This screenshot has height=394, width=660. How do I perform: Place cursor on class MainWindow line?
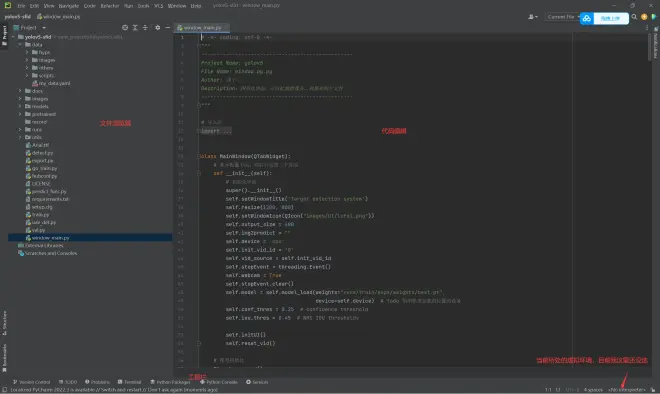click(245, 156)
